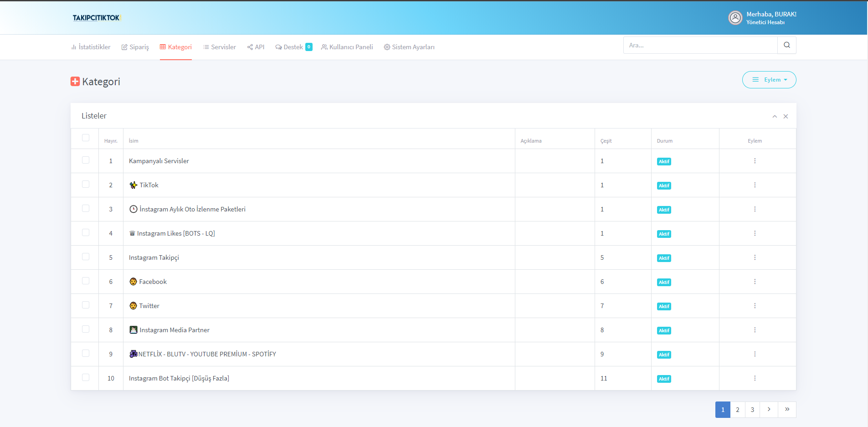The image size is (868, 427).
Task: Click the TikTok category emoji icon
Action: tap(134, 185)
